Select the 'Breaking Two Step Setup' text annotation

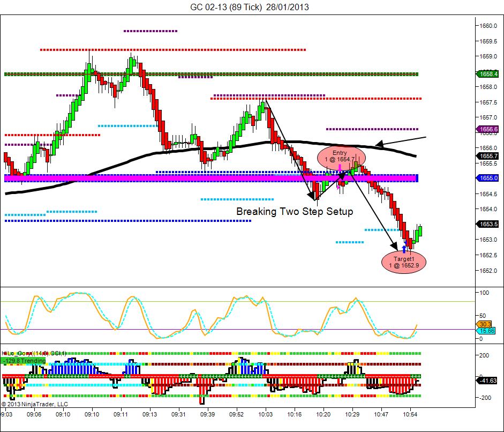295,211
